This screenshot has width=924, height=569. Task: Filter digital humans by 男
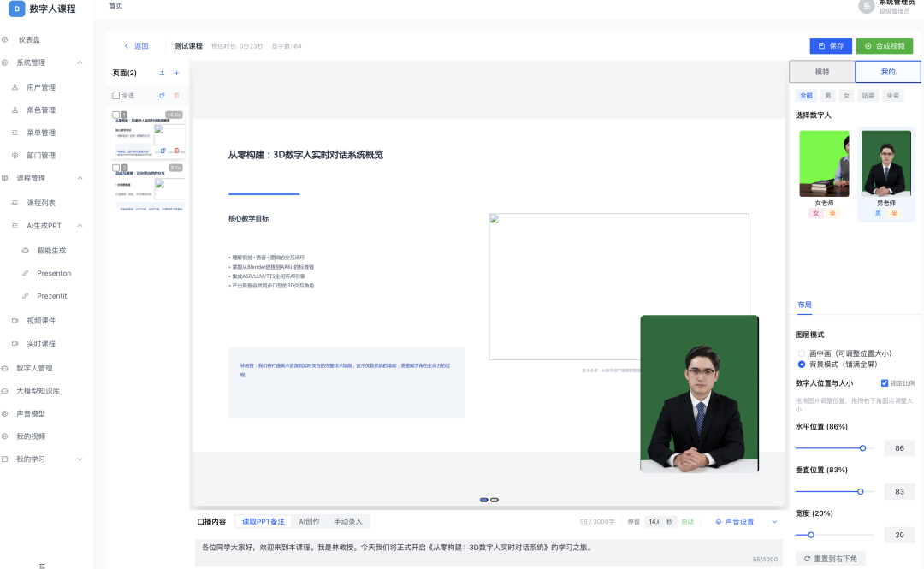click(x=828, y=96)
